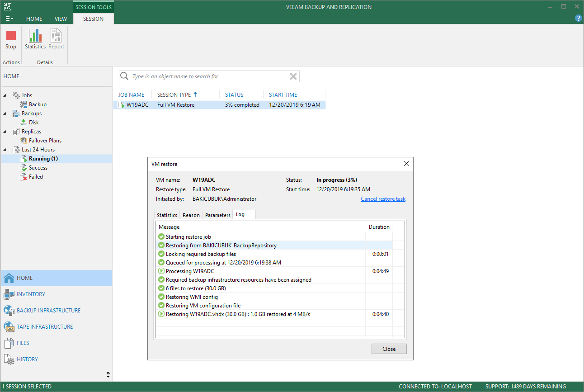Clear the search field with the X
Screen dimensions: 584x392
click(x=293, y=76)
